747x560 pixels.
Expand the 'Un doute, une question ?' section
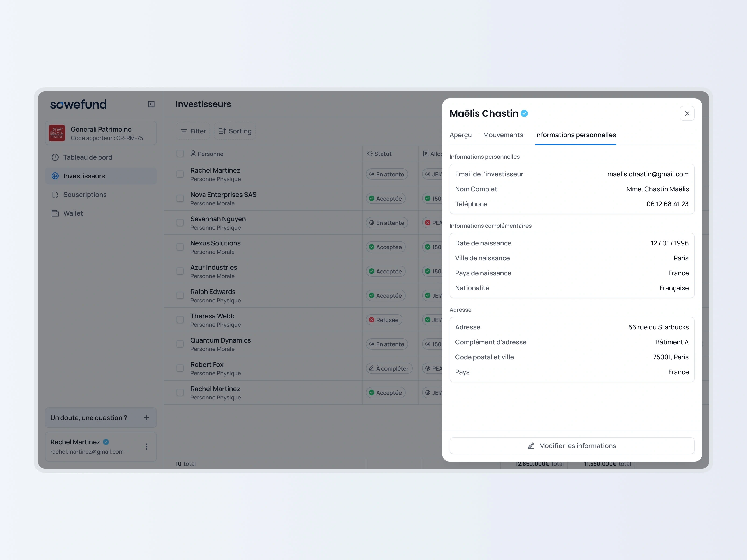tap(146, 418)
